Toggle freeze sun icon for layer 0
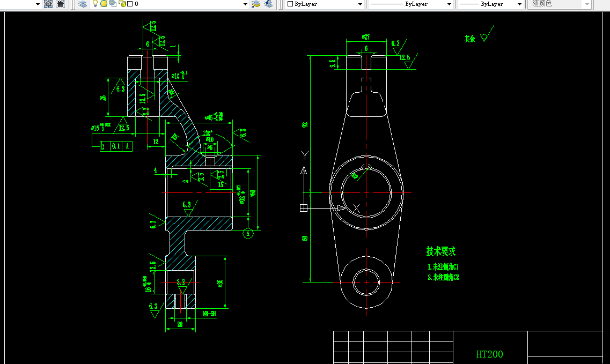The width and height of the screenshot is (610, 364). point(104,4)
